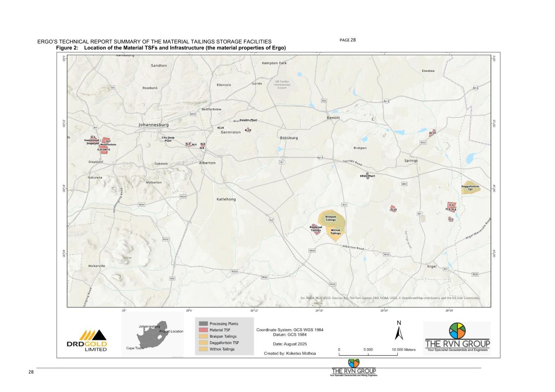Viewport: 555px width, 392px height.
Task: Click the Johannesburg city label
Action: pyautogui.click(x=153, y=125)
